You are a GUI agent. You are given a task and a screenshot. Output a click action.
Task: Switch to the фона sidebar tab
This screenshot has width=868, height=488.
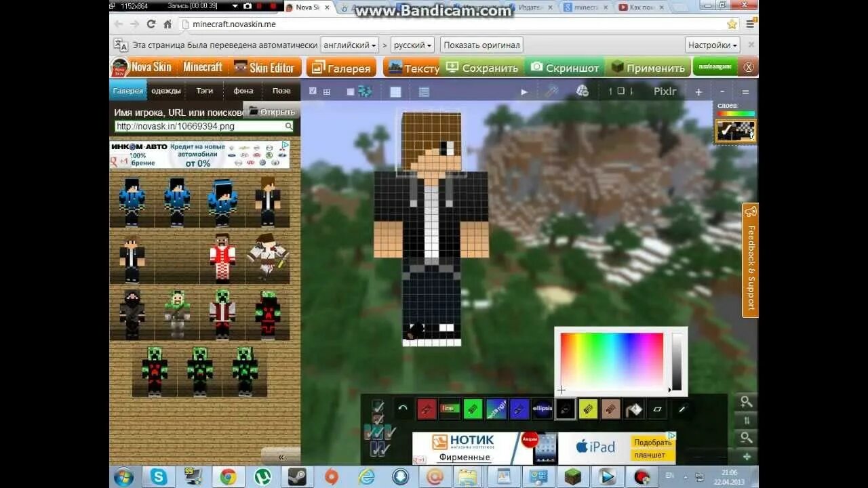click(x=243, y=90)
